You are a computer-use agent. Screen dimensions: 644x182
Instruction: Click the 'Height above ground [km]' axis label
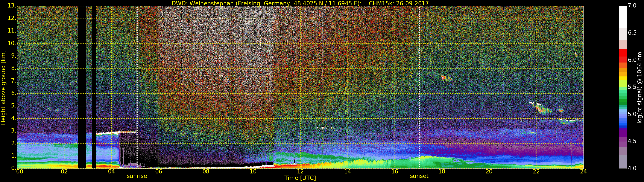click(3, 87)
